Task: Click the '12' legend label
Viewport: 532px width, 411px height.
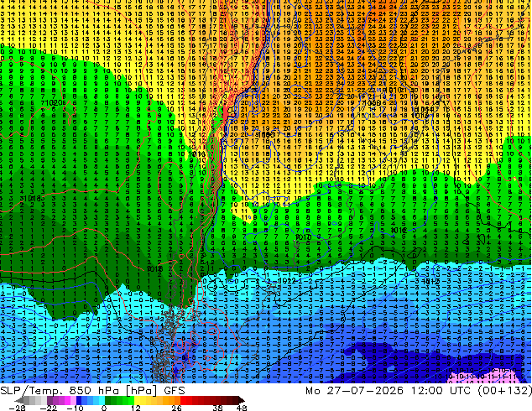Action: (x=136, y=408)
